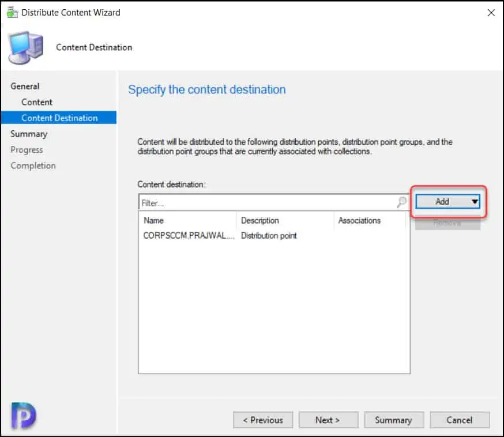
Task: Click the computer icon beside Content Destination
Action: pos(26,47)
